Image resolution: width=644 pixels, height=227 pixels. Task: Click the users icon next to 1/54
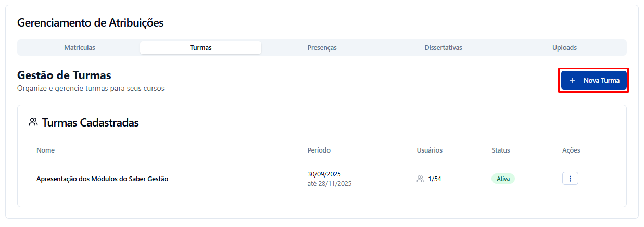pos(420,179)
